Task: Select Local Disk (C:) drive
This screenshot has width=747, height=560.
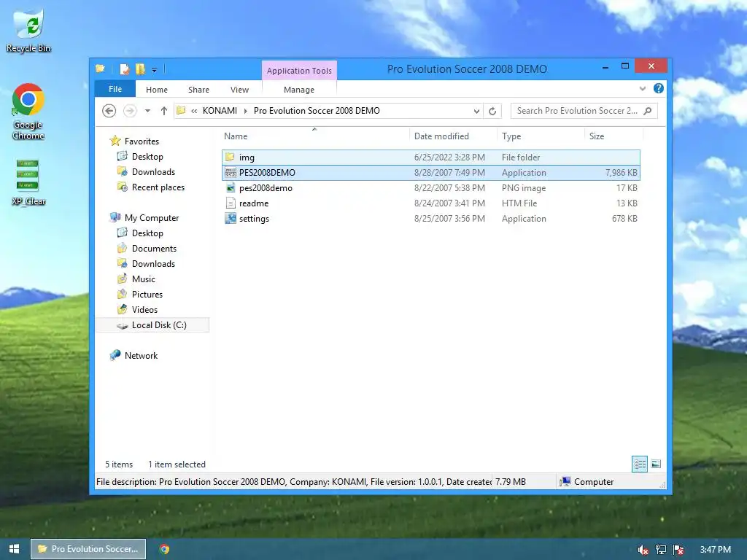Action: 152,324
